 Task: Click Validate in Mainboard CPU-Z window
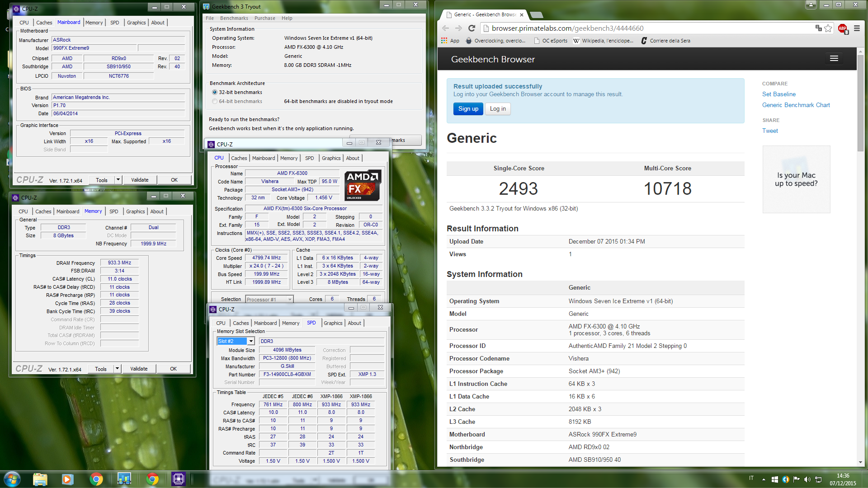point(140,180)
